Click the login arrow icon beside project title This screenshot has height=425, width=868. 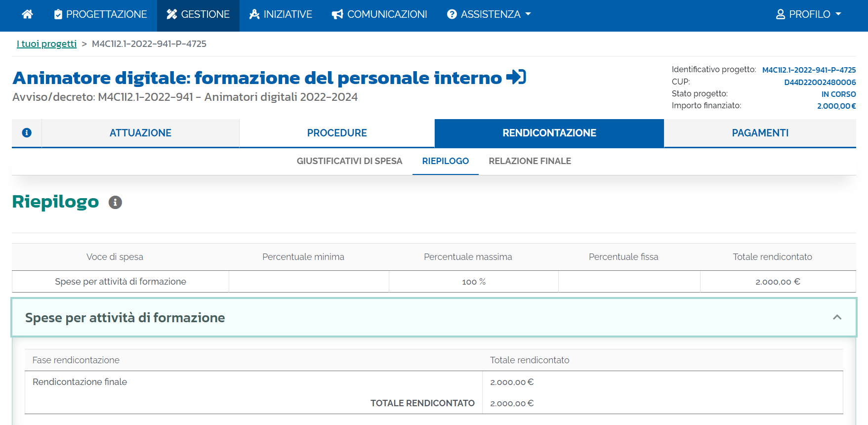(x=516, y=77)
